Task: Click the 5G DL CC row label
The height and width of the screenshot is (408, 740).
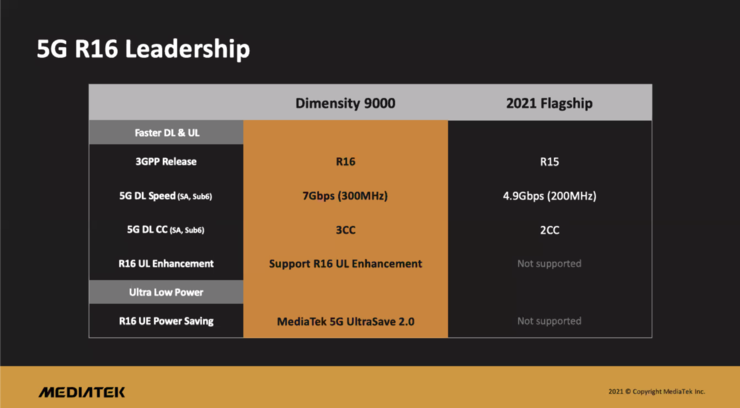Action: coord(166,230)
